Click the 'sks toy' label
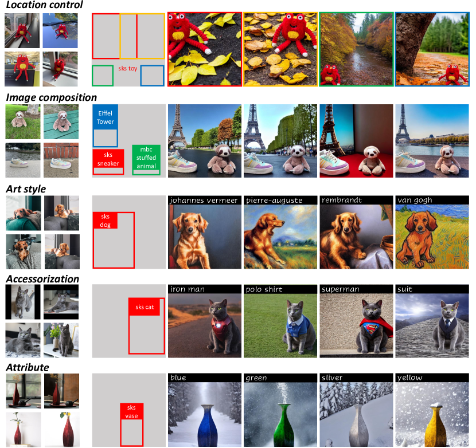The width and height of the screenshot is (476, 448). (x=127, y=68)
